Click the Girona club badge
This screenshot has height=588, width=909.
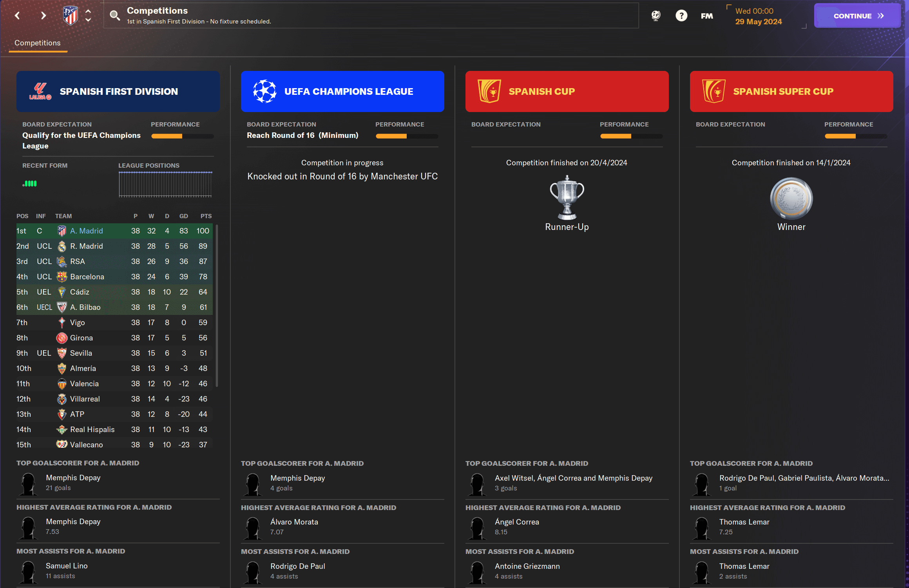pos(62,338)
